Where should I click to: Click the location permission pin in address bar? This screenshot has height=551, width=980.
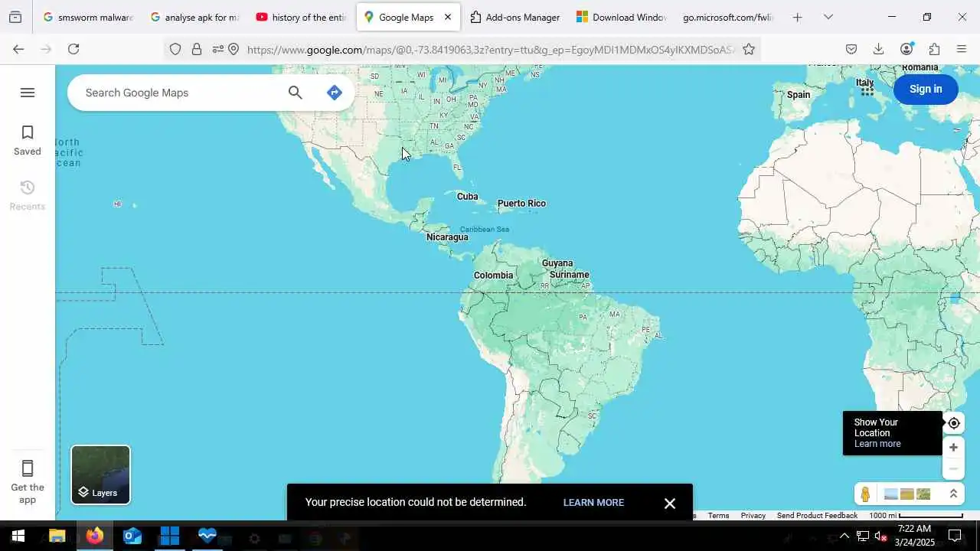(234, 49)
